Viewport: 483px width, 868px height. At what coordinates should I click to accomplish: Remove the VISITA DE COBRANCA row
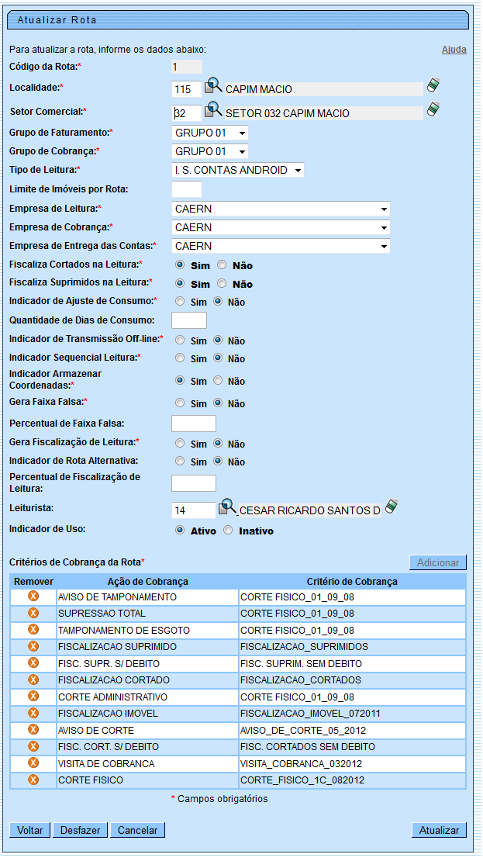click(33, 763)
